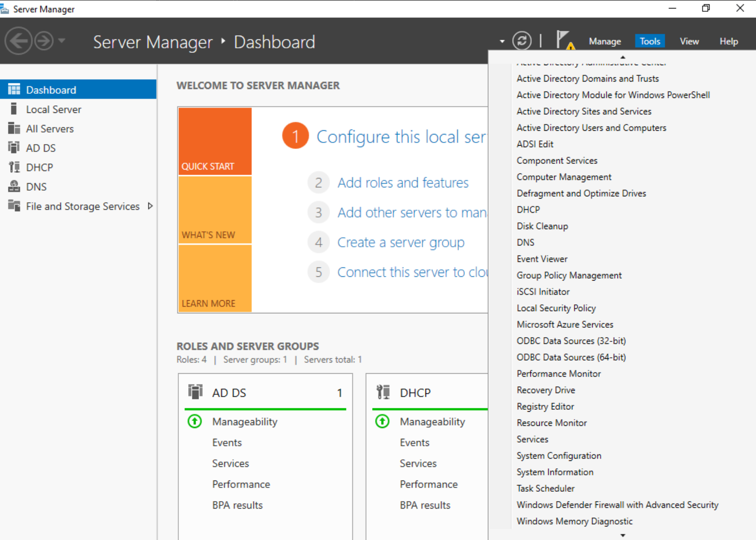Click Add roles and features link

(403, 183)
